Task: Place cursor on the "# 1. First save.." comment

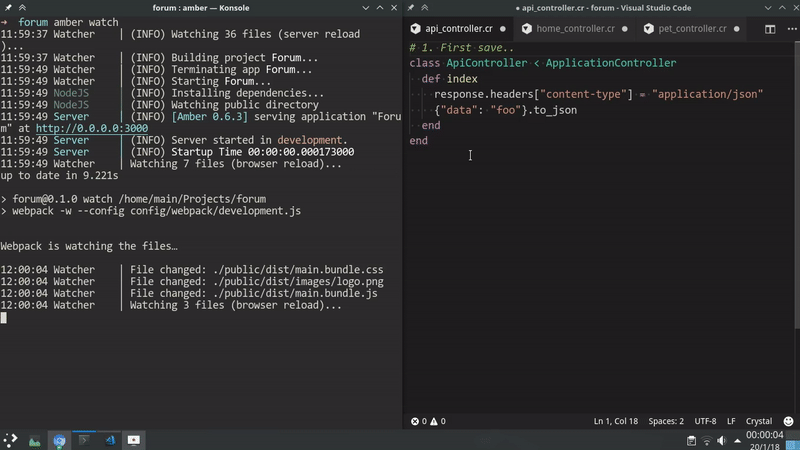Action: (x=462, y=48)
